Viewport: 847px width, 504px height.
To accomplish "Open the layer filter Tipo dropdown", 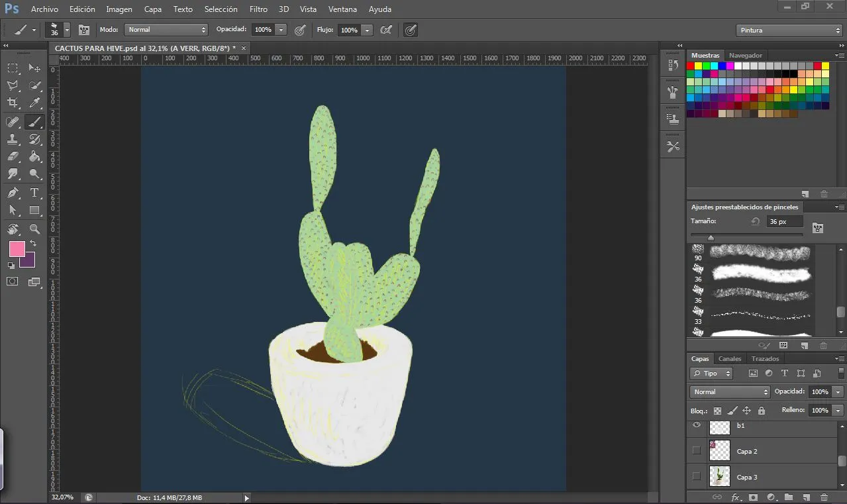I will point(711,374).
